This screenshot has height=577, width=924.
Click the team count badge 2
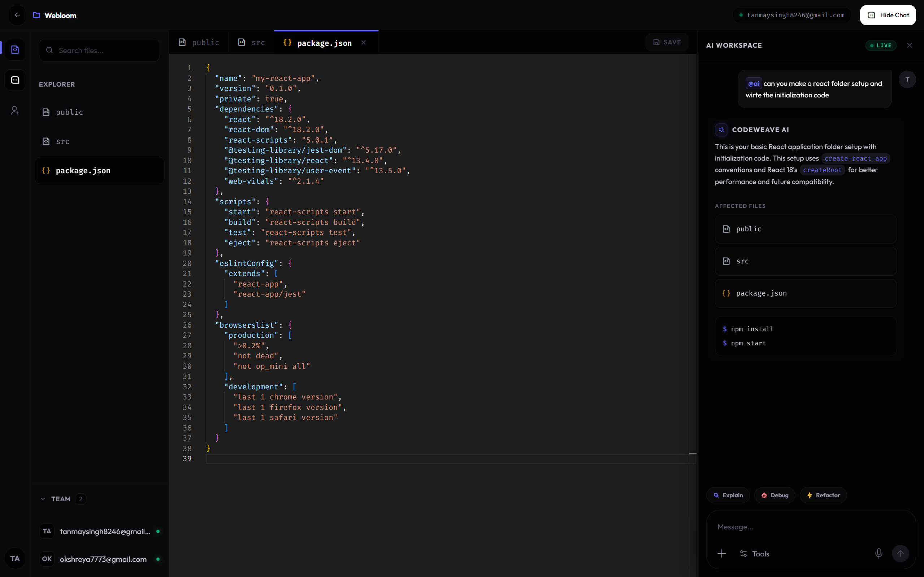[x=81, y=499]
